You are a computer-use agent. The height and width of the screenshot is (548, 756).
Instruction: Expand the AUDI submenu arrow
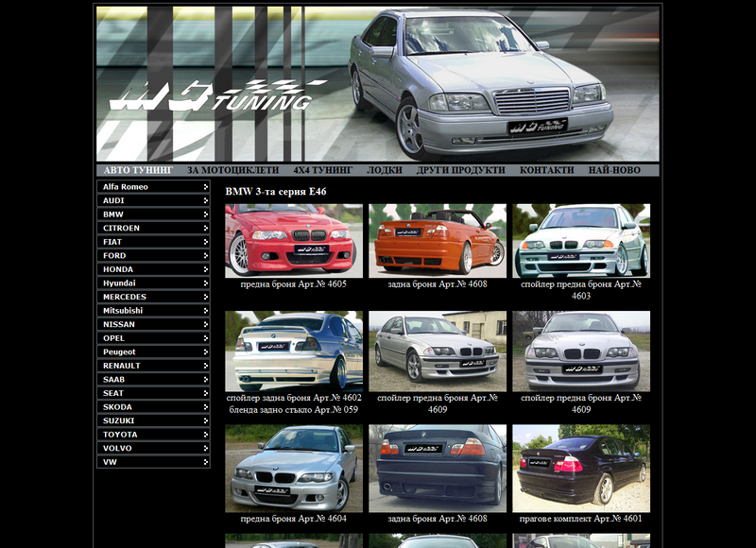[x=206, y=200]
